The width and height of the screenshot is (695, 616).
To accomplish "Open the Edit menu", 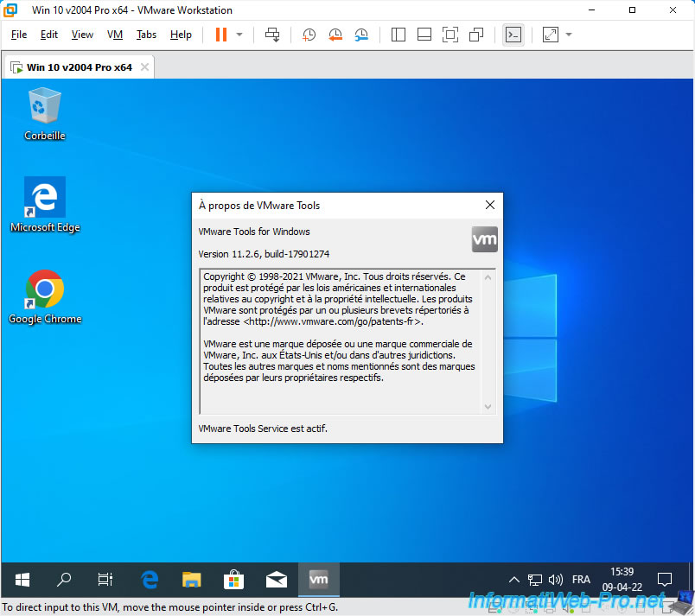I will [48, 35].
